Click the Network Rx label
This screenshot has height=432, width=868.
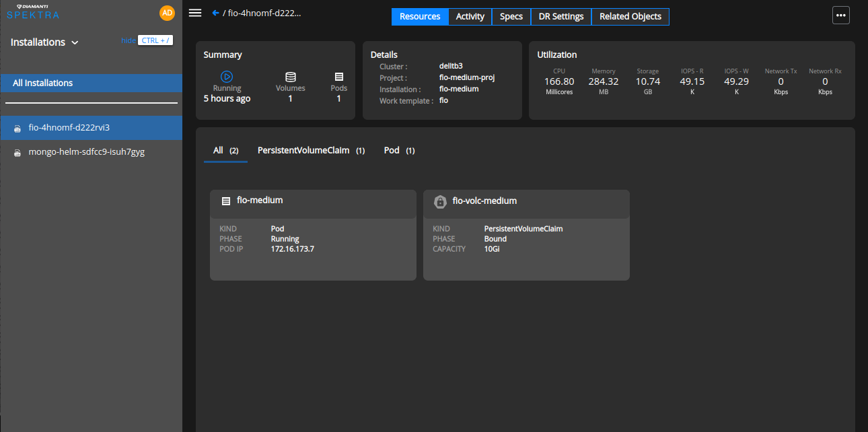825,71
